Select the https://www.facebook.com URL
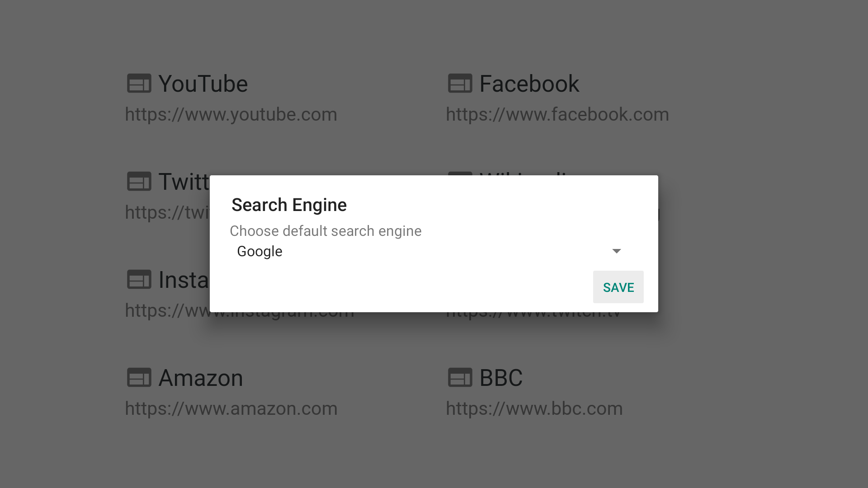 click(x=557, y=115)
